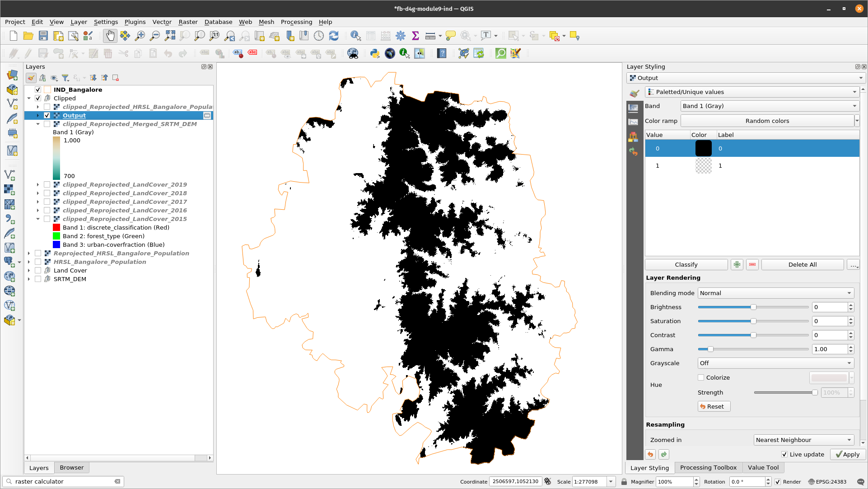
Task: Toggle visibility of IND_Bangalore layer
Action: [x=38, y=89]
